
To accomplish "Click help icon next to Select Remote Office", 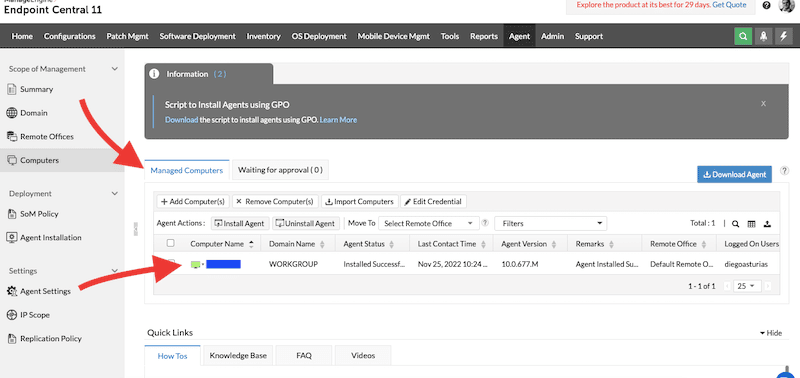I will [485, 223].
